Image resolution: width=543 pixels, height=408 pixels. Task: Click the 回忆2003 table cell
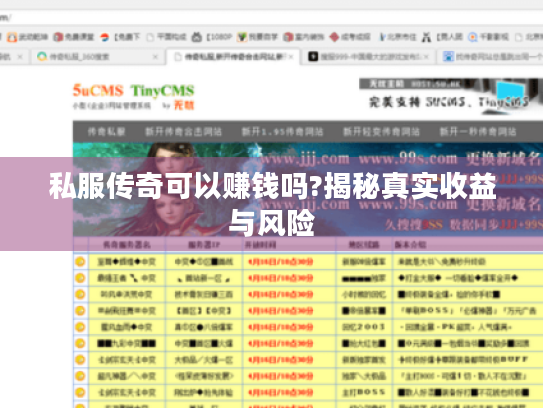tap(364, 327)
